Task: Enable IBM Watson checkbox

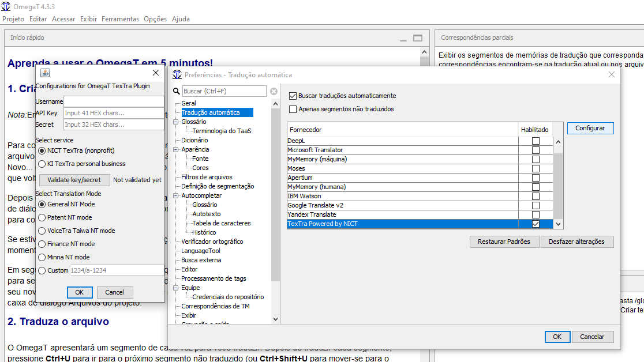Action: (x=536, y=196)
